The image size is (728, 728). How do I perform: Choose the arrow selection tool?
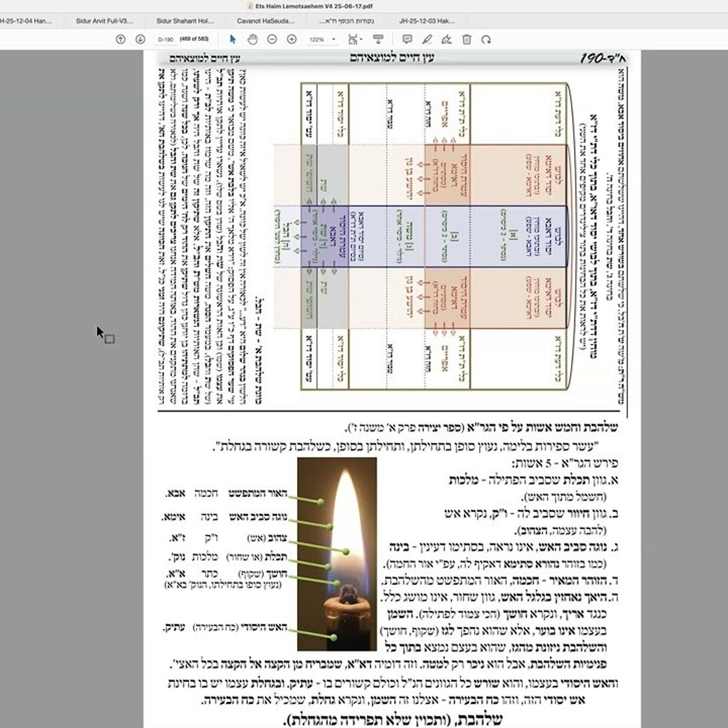(232, 39)
